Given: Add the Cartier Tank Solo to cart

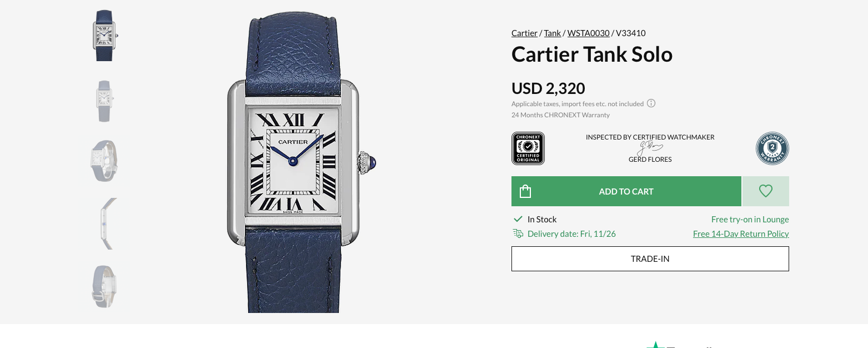Looking at the screenshot, I should (626, 191).
